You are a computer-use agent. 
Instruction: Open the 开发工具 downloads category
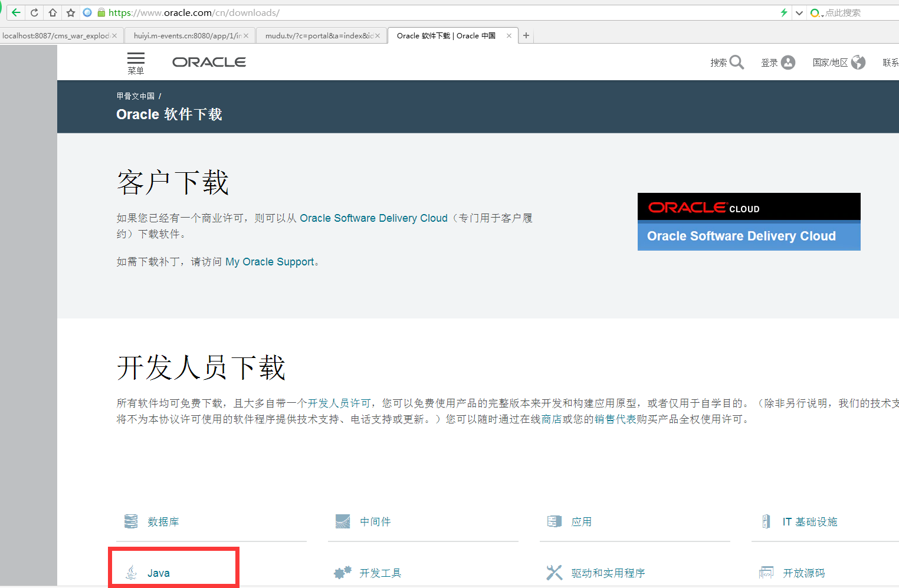click(380, 573)
